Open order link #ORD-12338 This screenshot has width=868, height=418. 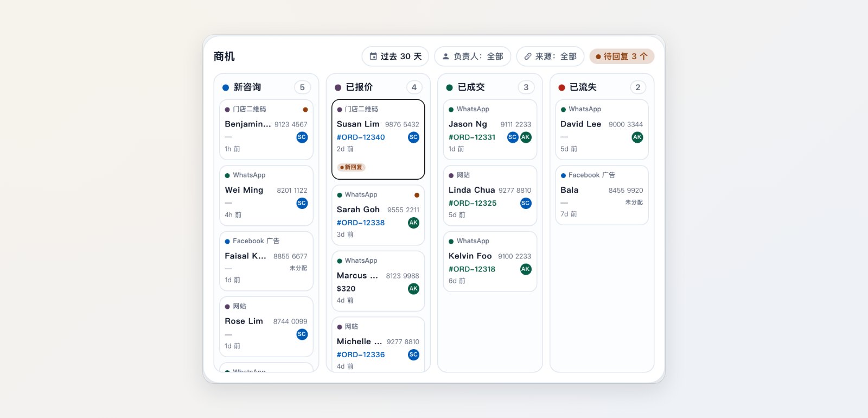[361, 223]
